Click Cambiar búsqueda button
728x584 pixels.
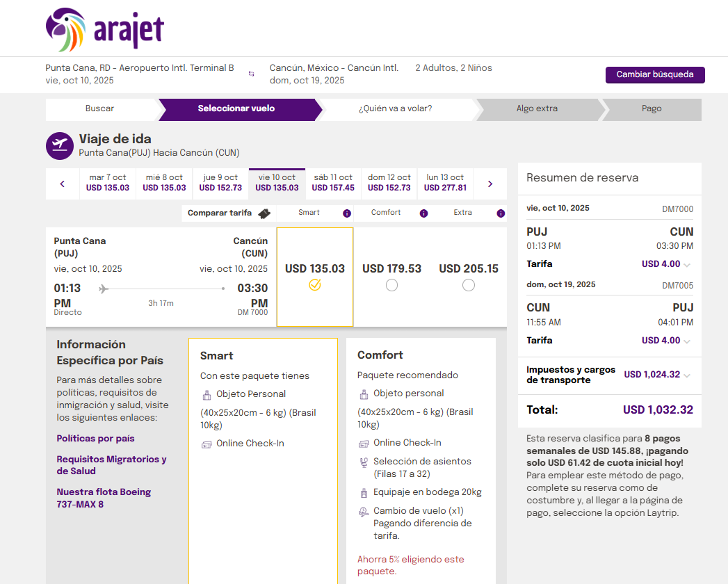655,75
